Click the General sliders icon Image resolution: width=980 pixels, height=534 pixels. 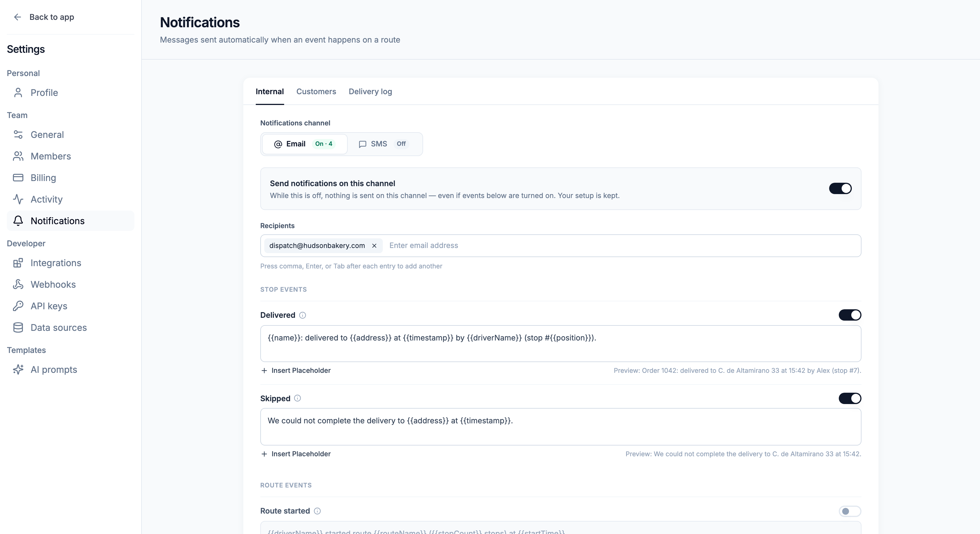coord(18,134)
